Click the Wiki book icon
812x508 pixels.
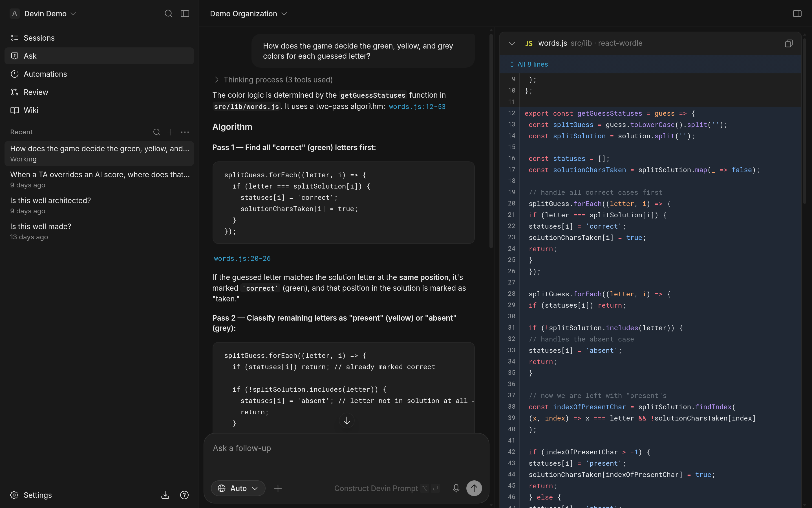point(14,110)
